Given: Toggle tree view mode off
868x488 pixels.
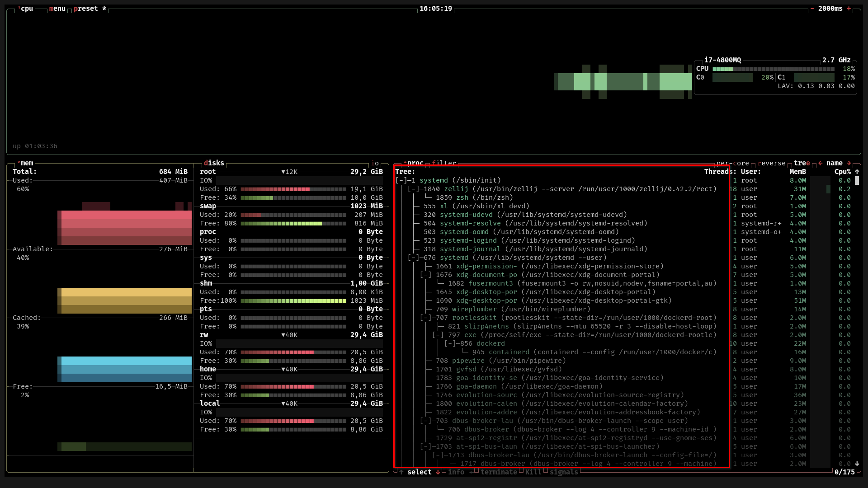Looking at the screenshot, I should [802, 163].
